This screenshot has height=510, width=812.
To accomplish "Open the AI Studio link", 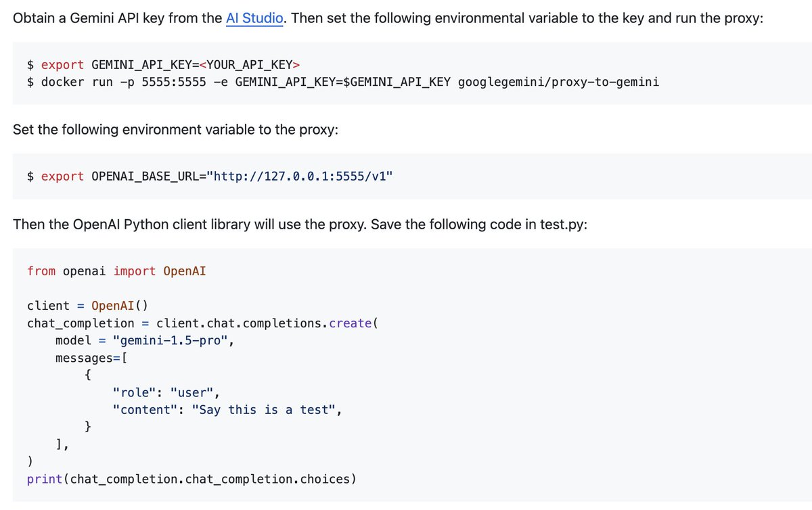I will coord(254,18).
